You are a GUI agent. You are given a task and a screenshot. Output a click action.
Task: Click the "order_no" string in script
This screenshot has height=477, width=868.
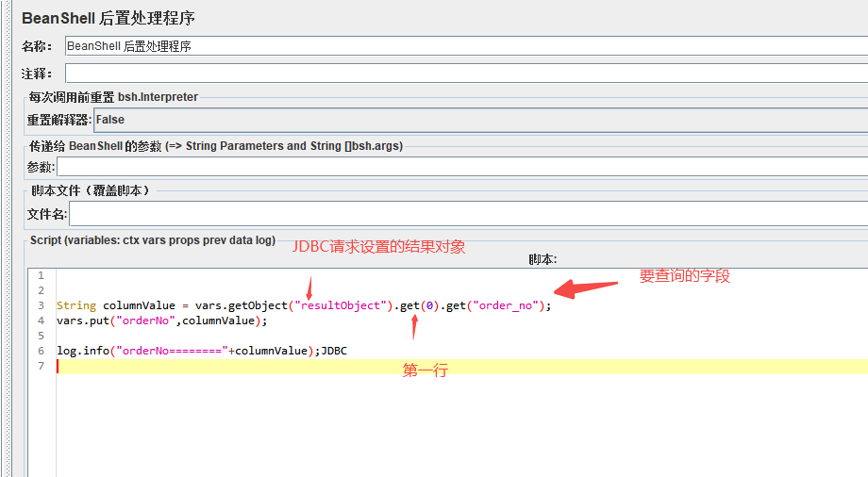point(506,305)
